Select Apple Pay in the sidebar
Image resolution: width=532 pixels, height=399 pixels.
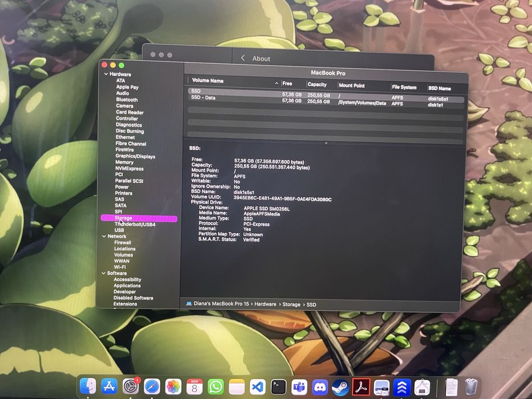click(x=127, y=87)
